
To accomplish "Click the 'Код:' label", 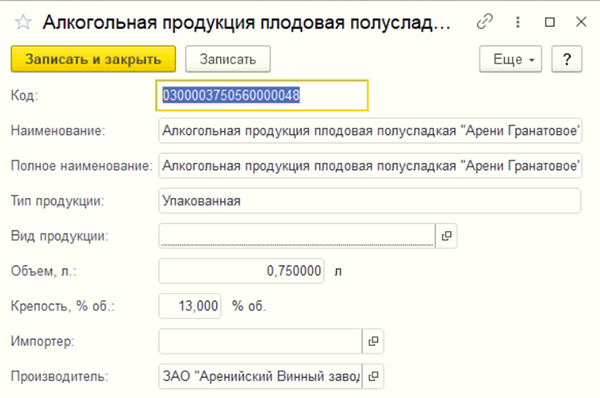I will point(24,95).
